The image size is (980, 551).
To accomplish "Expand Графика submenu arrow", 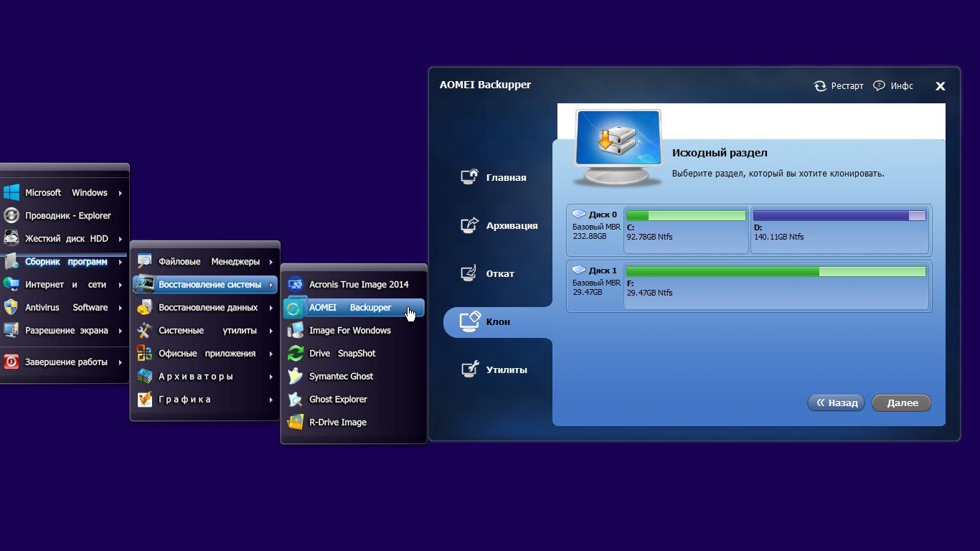I will pos(271,400).
